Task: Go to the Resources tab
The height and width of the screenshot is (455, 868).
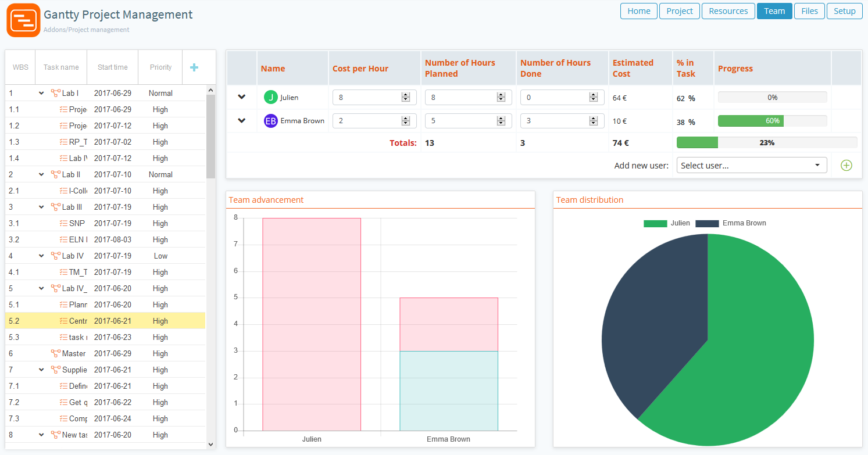Action: point(728,11)
